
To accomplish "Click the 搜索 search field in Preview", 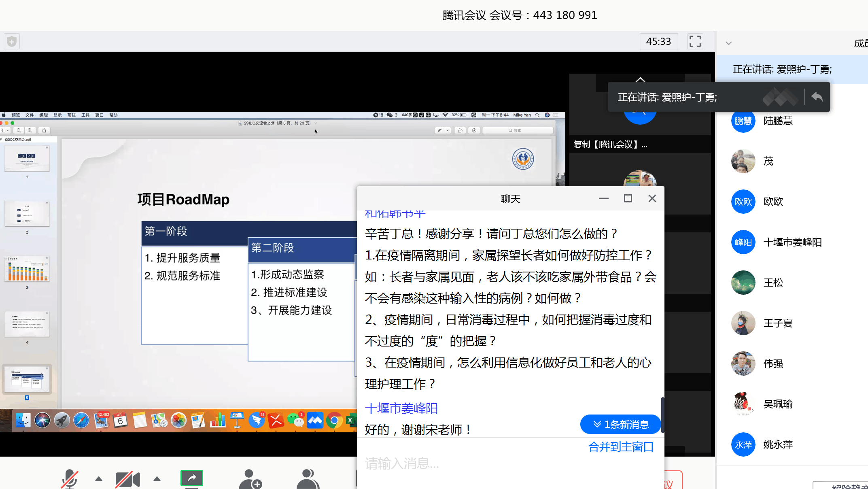I will tap(518, 130).
